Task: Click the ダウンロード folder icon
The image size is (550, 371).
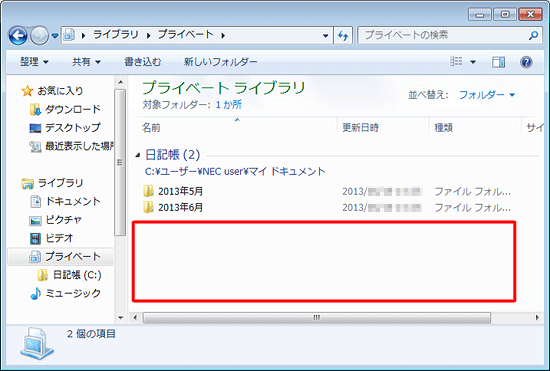Action: pyautogui.click(x=35, y=110)
